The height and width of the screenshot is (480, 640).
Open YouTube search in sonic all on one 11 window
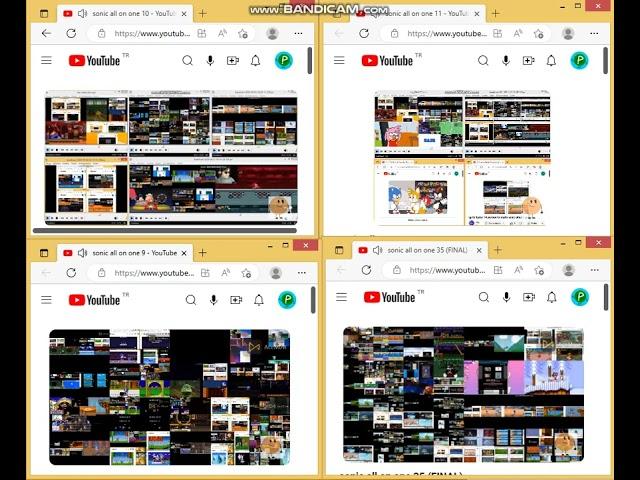tap(483, 61)
